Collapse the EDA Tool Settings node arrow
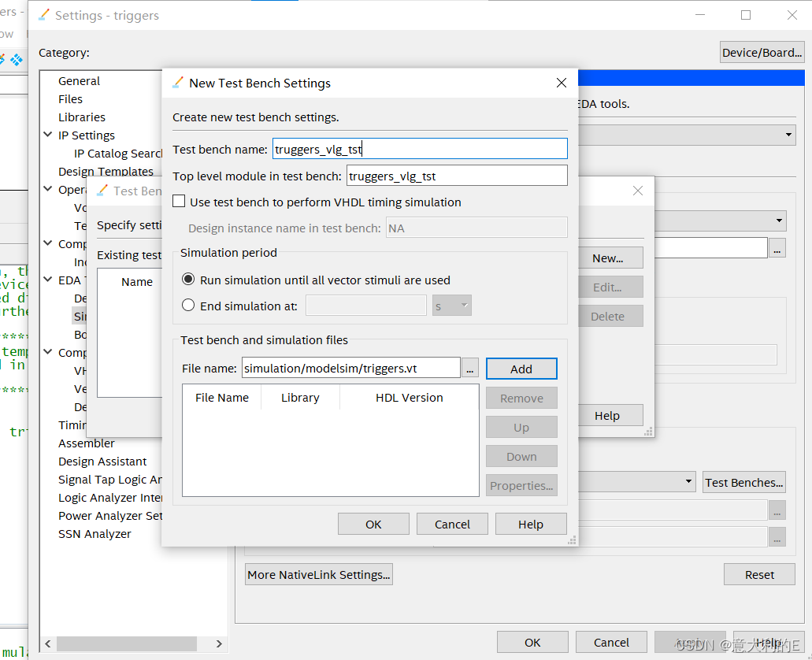Image resolution: width=812 pixels, height=660 pixels. coord(47,280)
